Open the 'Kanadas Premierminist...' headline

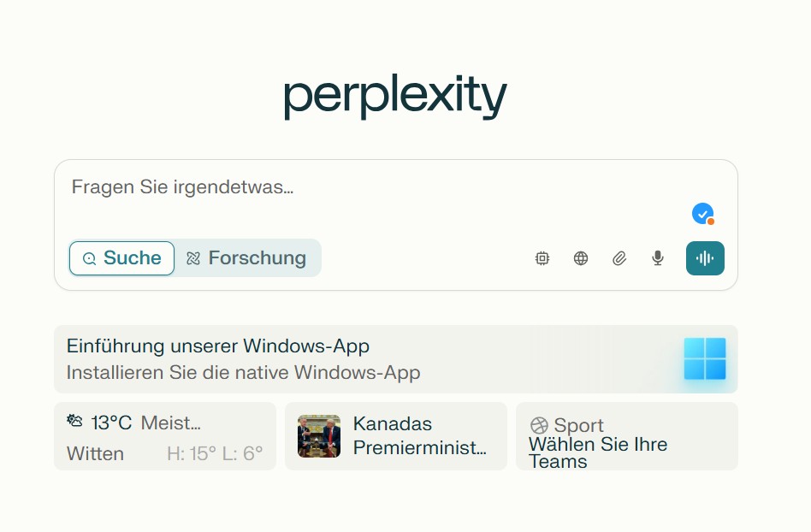pyautogui.click(x=419, y=436)
